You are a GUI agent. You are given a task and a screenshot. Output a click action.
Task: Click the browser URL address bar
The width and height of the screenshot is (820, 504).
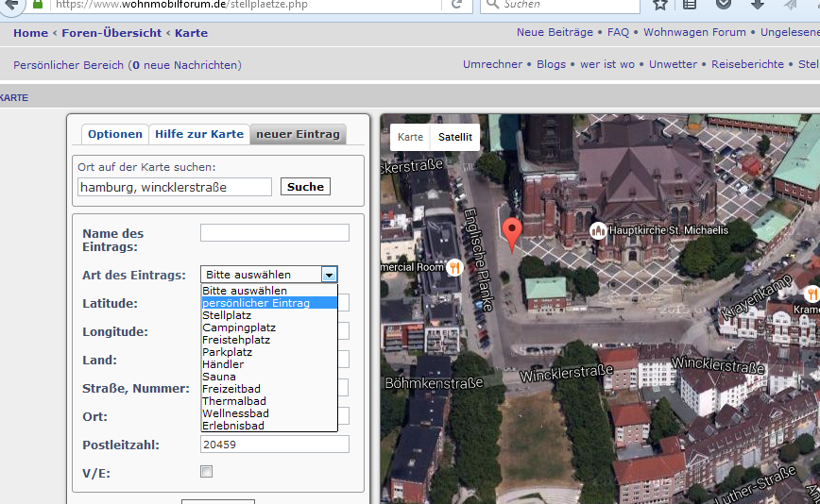point(246,5)
